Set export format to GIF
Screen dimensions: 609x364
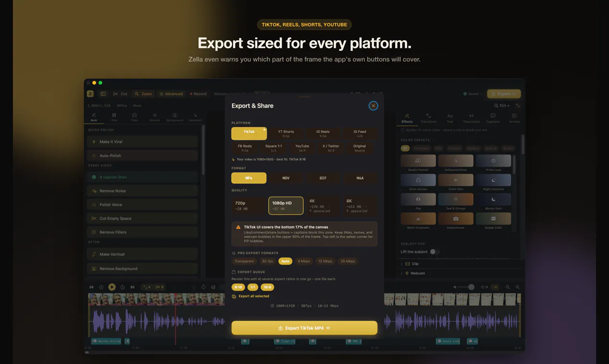[x=323, y=178]
